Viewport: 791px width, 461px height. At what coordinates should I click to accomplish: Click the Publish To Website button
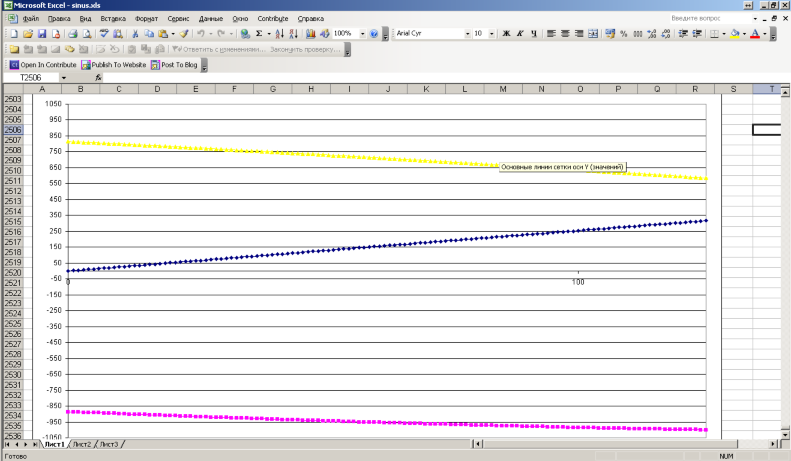click(x=113, y=64)
